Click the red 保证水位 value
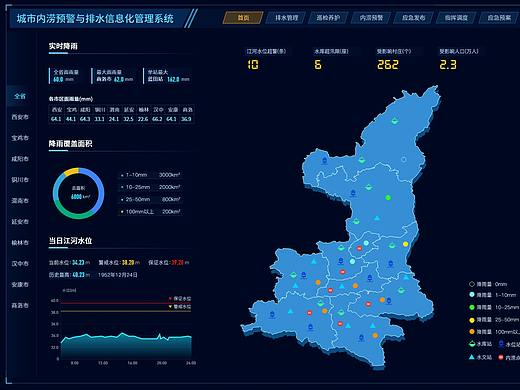This screenshot has width=520, height=390. [x=178, y=263]
